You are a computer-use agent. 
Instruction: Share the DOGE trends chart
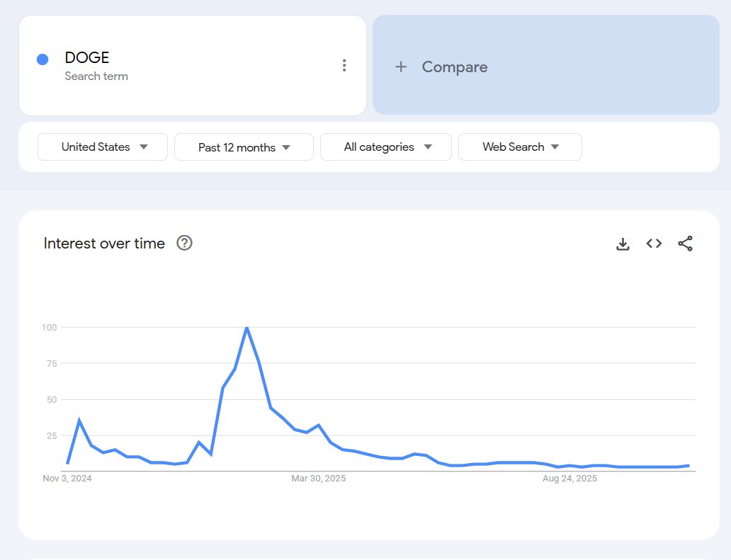pyautogui.click(x=684, y=243)
